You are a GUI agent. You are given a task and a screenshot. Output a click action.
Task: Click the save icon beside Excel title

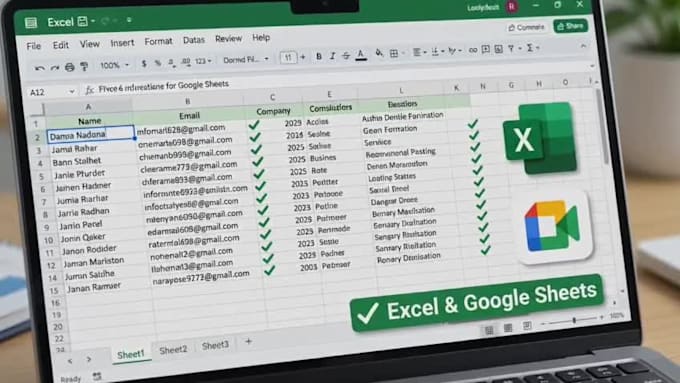click(82, 21)
